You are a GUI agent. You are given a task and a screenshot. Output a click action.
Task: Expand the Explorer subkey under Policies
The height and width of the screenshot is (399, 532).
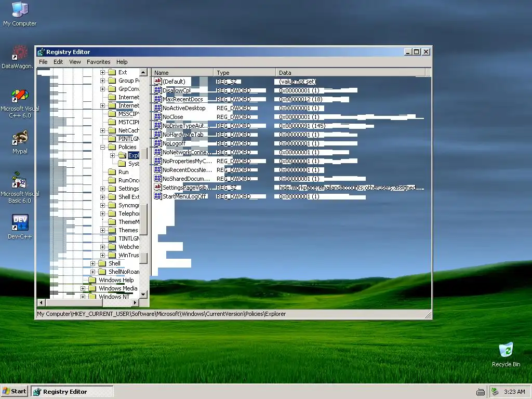click(x=112, y=155)
